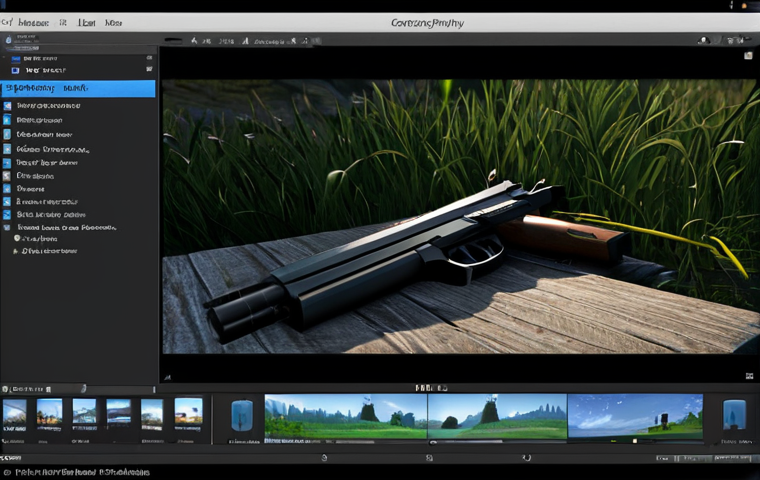Click the pistol preview image in the viewer
This screenshot has width=760, height=480.
pos(459,217)
